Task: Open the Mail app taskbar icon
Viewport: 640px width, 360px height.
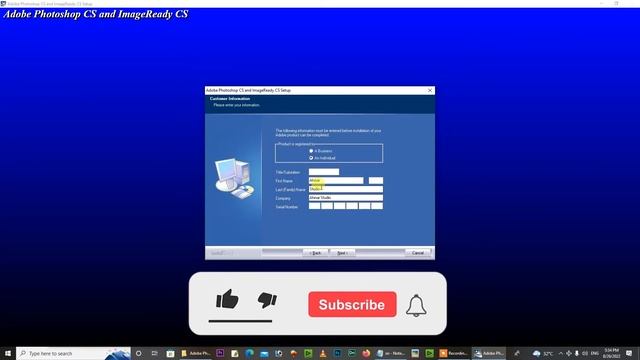Action: (x=264, y=353)
